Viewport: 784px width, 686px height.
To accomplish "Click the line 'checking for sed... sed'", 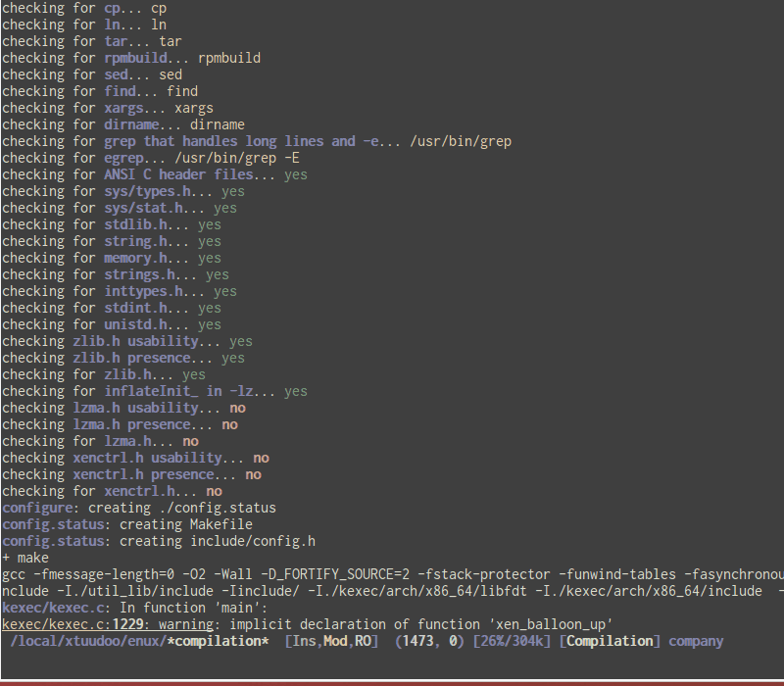I will pos(92,74).
